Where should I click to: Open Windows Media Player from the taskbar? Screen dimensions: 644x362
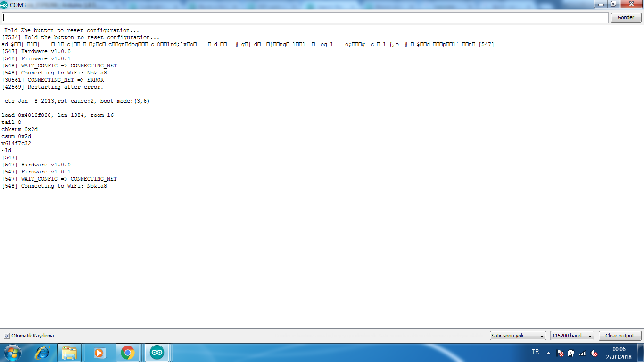pos(99,353)
